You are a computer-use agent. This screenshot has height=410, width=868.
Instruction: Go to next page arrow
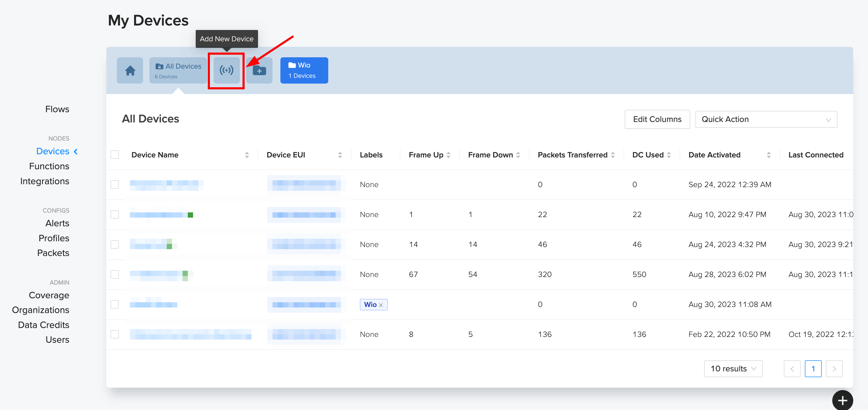[x=834, y=368]
